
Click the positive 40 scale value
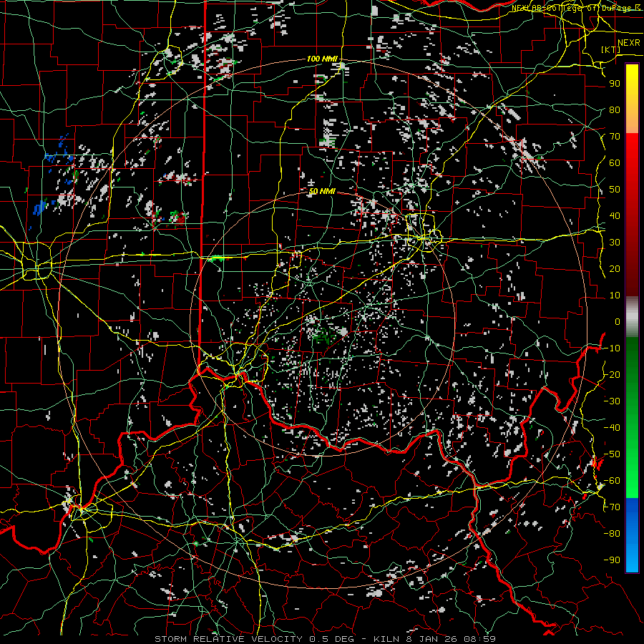(615, 215)
